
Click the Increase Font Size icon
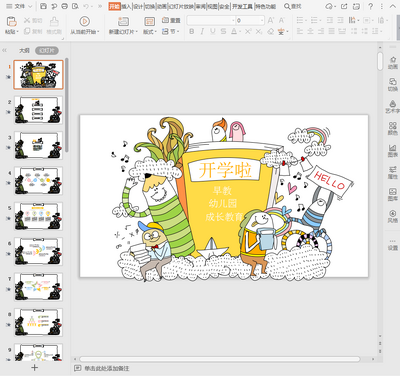click(x=271, y=21)
